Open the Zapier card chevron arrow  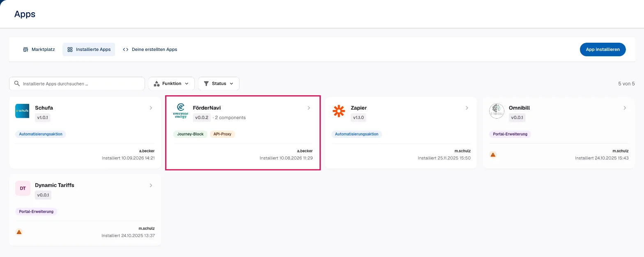point(467,108)
